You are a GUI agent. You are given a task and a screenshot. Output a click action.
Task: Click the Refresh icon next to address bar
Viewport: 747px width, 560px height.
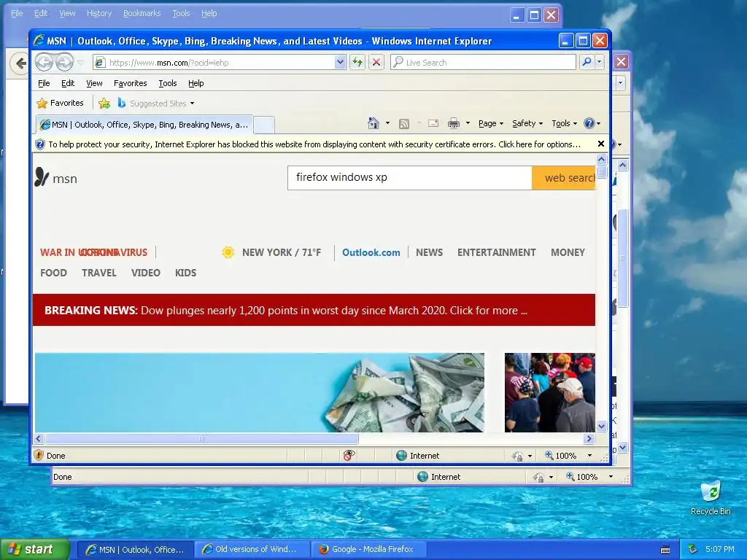(x=357, y=62)
